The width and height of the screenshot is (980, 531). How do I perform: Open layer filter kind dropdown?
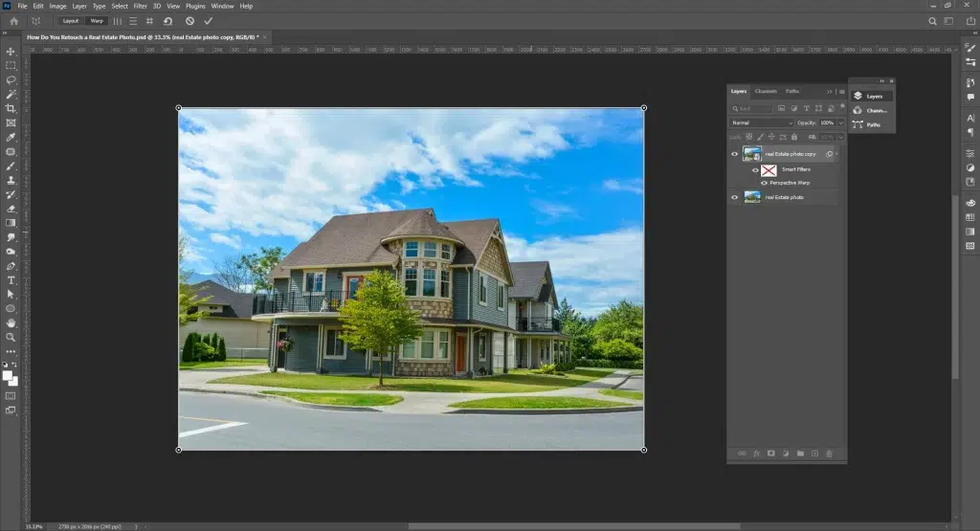point(752,109)
